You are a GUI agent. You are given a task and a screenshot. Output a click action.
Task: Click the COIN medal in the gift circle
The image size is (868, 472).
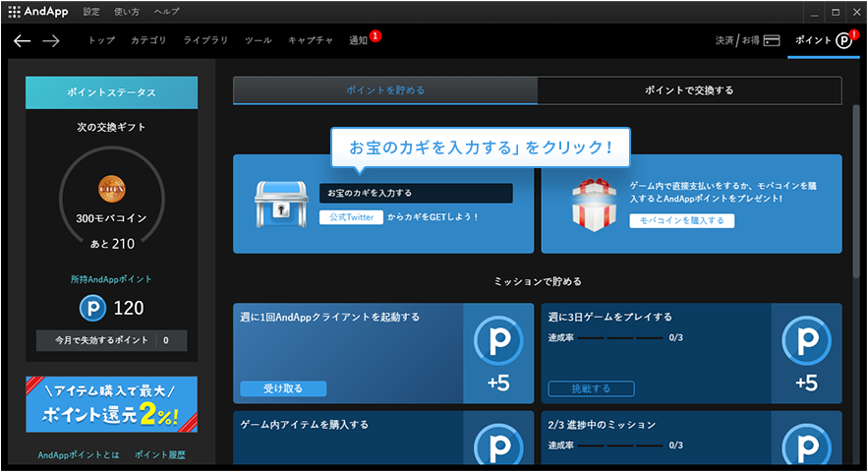point(111,188)
